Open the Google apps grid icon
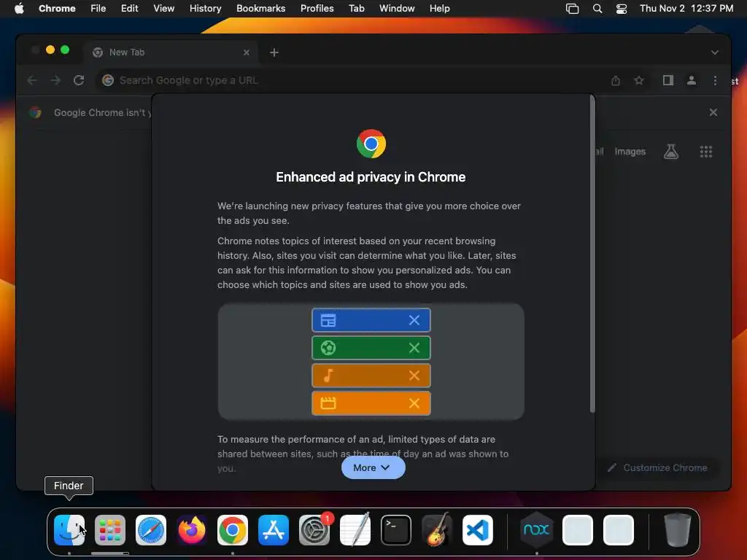Screen dimensions: 747x560 click(x=705, y=152)
